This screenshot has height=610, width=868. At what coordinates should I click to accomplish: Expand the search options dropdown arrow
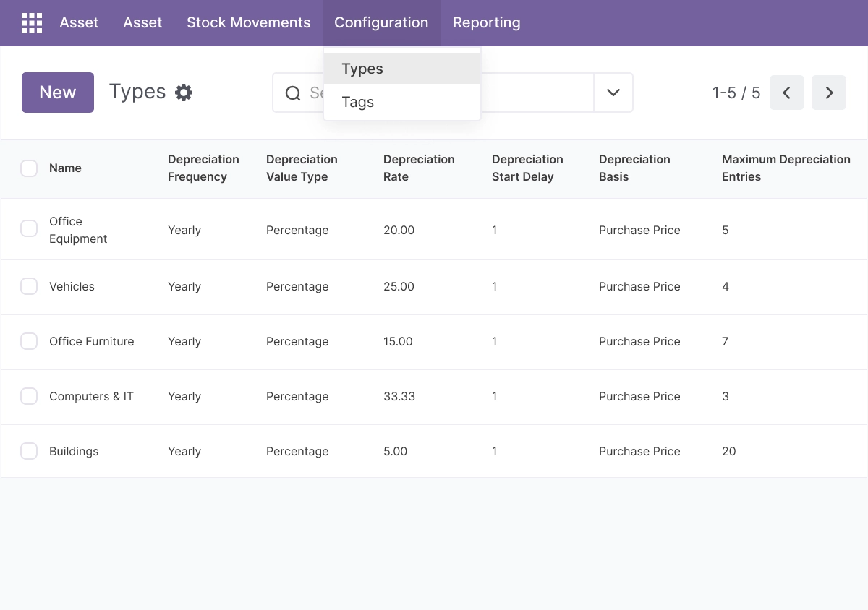pos(613,93)
